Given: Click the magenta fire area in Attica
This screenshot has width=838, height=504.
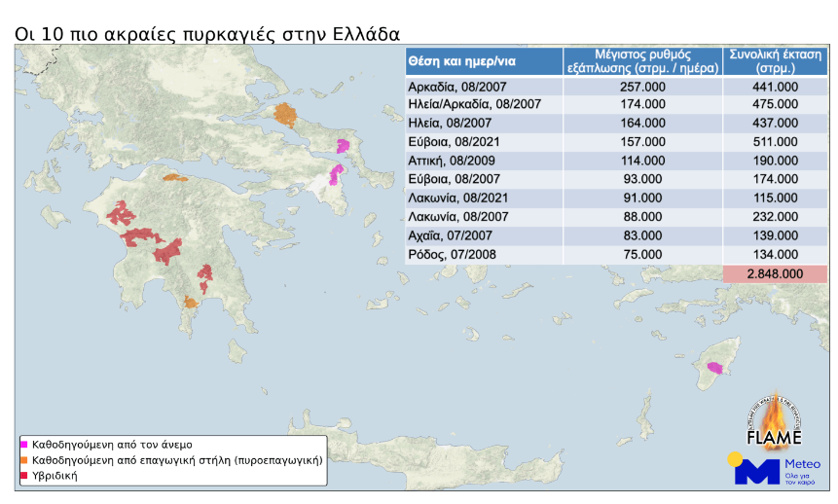Looking at the screenshot, I should tap(336, 174).
